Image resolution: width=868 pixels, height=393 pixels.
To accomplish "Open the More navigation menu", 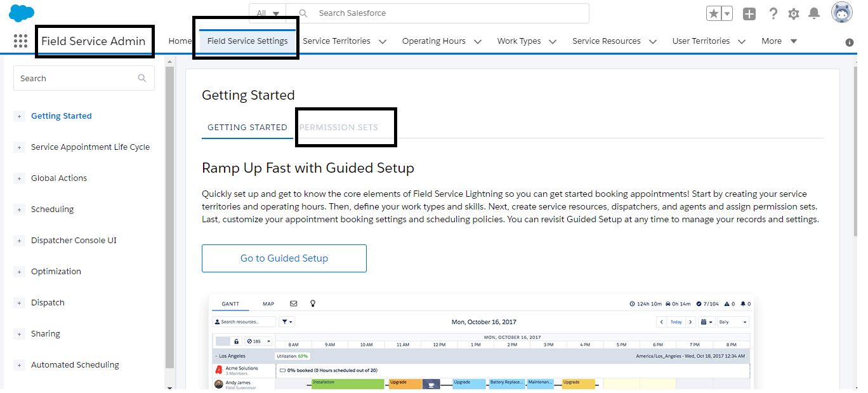I will tap(779, 41).
